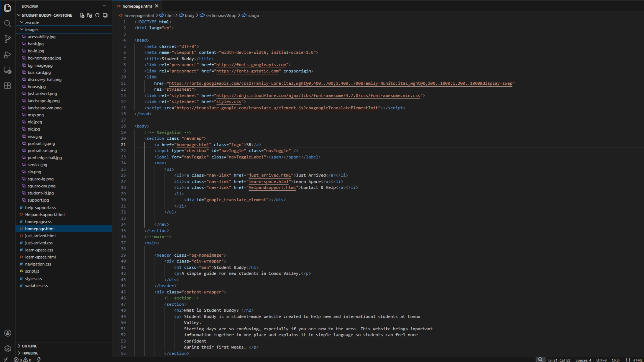This screenshot has width=644, height=362.
Task: Toggle the .vscode folder
Action: 32,23
